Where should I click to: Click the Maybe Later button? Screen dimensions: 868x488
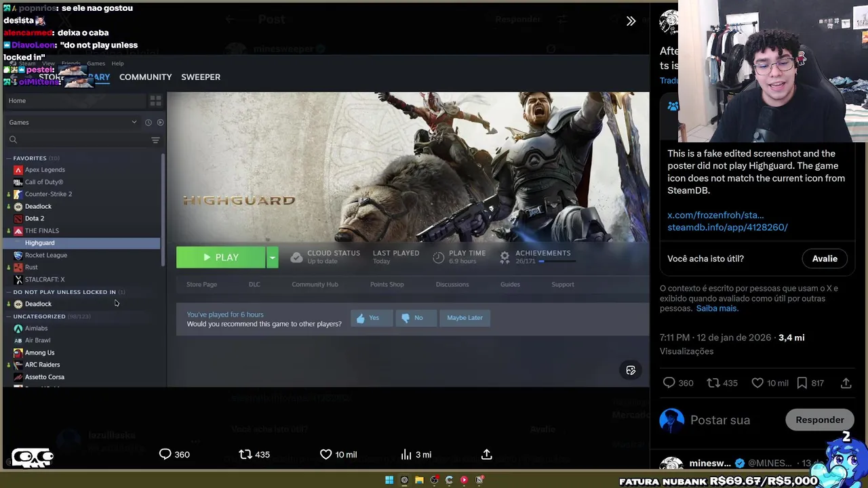[x=465, y=318]
